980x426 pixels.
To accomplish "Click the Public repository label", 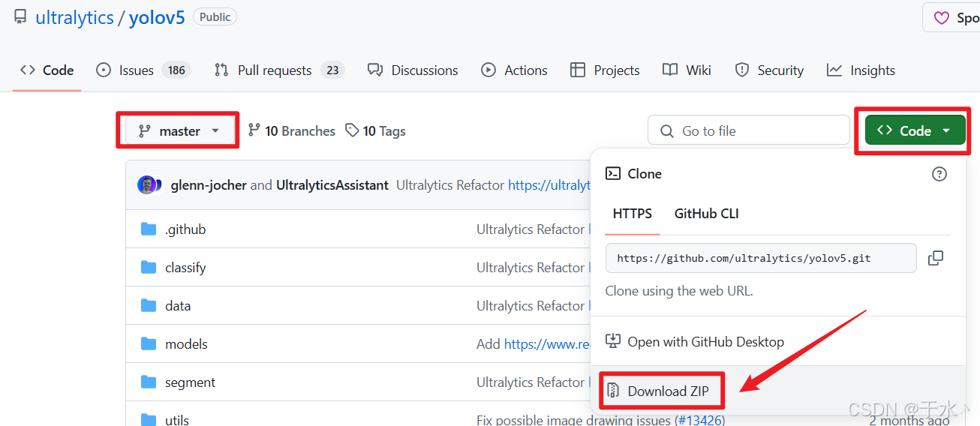I will [x=215, y=17].
